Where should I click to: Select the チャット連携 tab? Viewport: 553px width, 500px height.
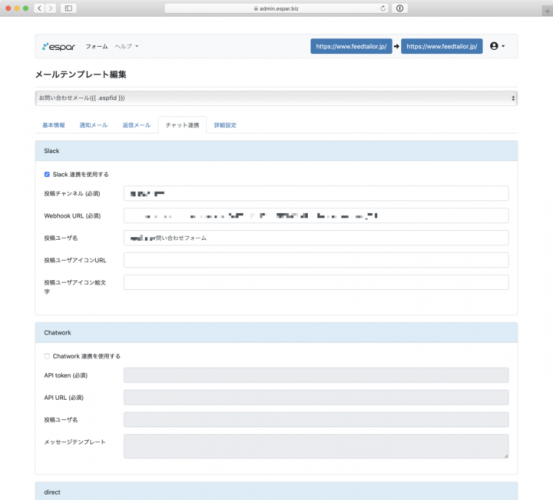click(x=182, y=125)
